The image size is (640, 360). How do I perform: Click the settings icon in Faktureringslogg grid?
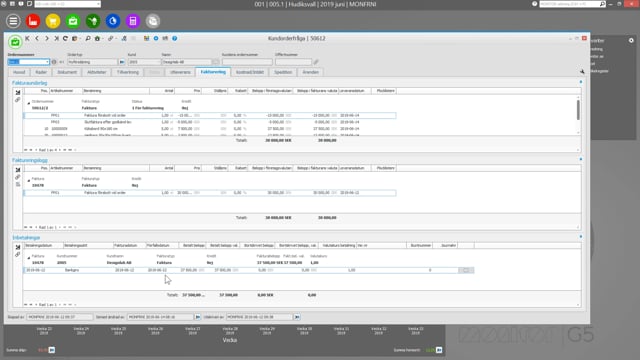(x=18, y=170)
